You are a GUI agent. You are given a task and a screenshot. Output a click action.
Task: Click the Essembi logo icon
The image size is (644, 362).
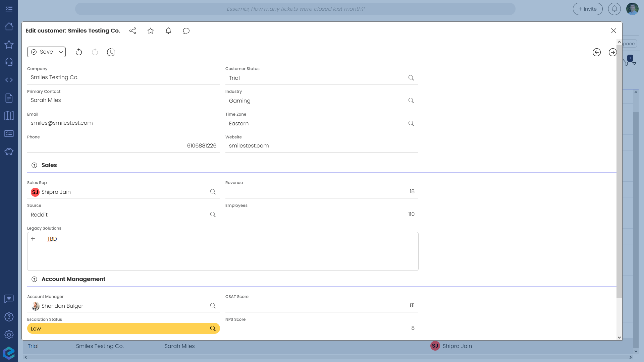tap(9, 353)
